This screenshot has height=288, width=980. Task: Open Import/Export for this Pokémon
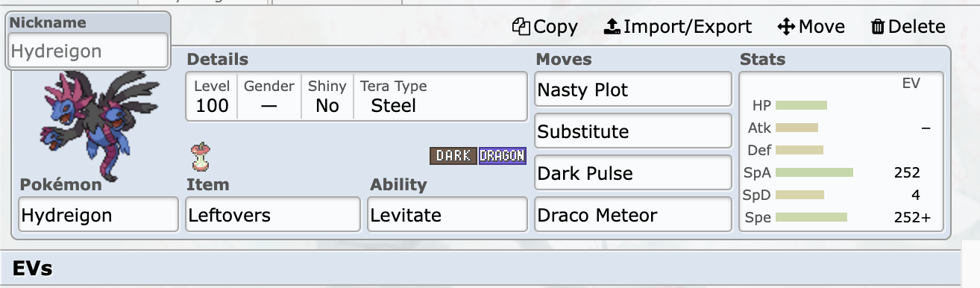click(678, 27)
